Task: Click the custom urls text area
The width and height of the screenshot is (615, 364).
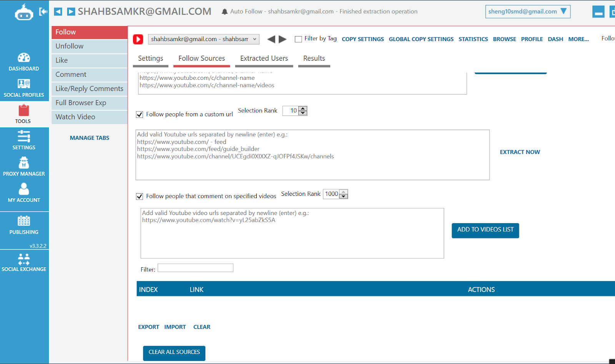Action: [x=312, y=155]
